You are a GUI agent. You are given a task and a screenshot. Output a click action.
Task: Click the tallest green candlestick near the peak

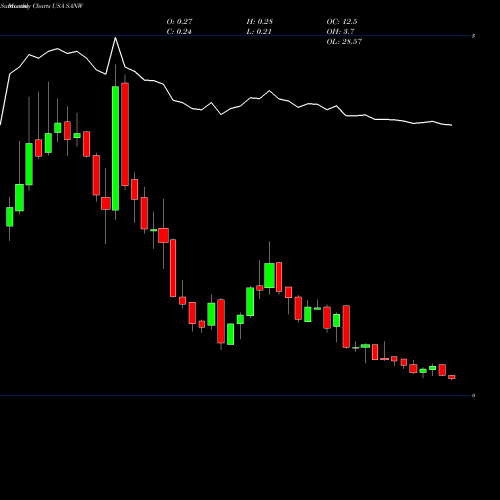tap(115, 148)
